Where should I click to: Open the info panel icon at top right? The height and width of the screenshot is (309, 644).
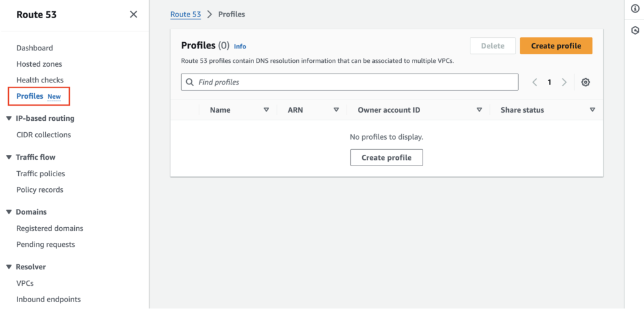click(x=635, y=8)
